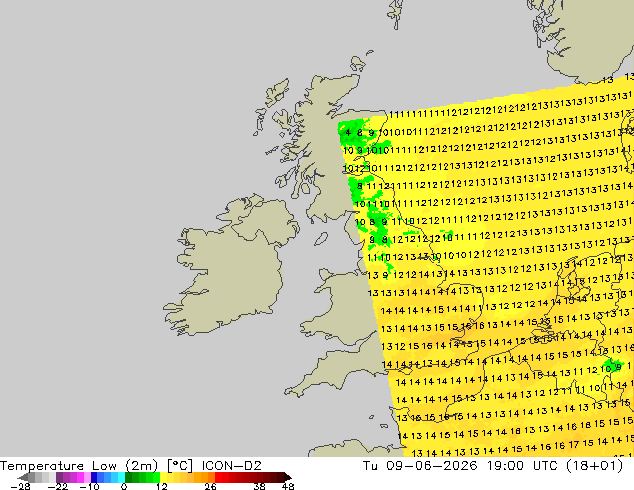Click the '0' legend value
This screenshot has width=634, height=490.
[124, 486]
